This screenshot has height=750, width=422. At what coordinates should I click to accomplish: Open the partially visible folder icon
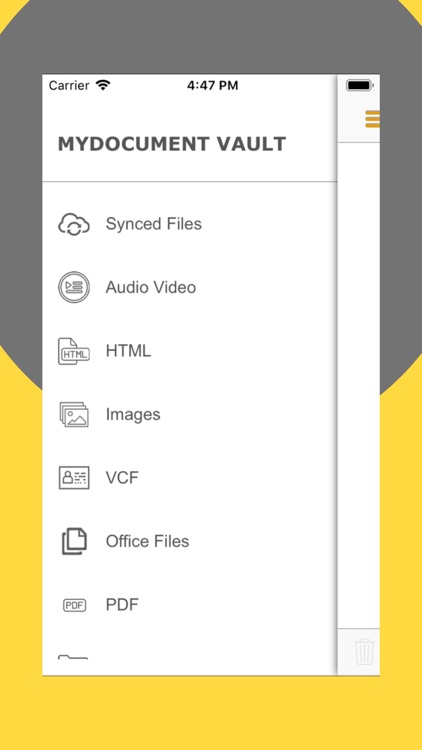click(73, 657)
